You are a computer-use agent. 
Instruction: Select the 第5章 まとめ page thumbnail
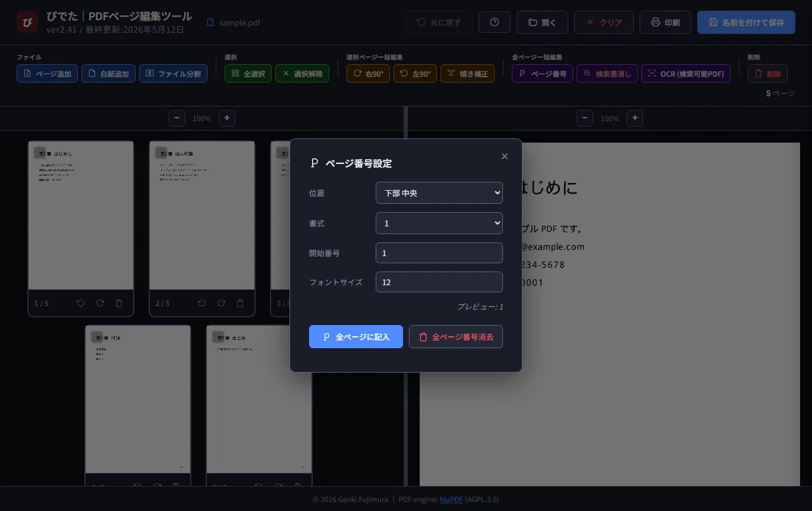259,399
